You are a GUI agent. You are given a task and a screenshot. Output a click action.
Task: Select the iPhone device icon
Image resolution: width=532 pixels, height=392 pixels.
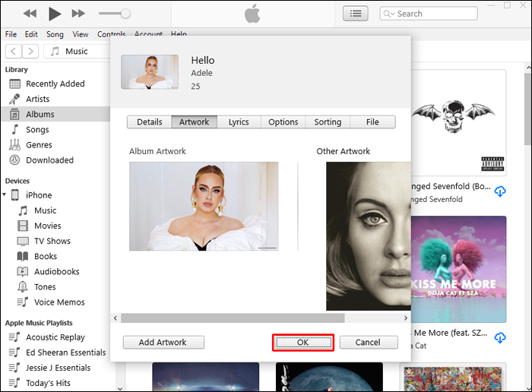[15, 195]
